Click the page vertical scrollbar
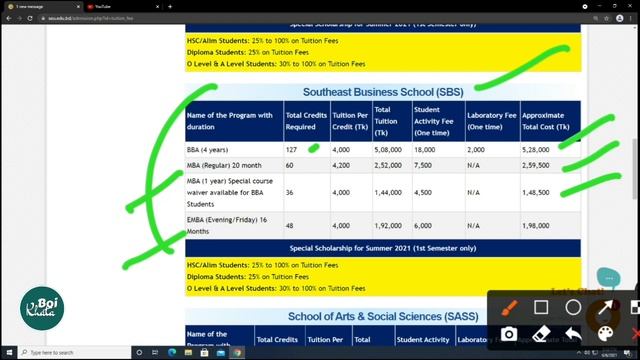This screenshot has width=640, height=360. click(x=634, y=169)
